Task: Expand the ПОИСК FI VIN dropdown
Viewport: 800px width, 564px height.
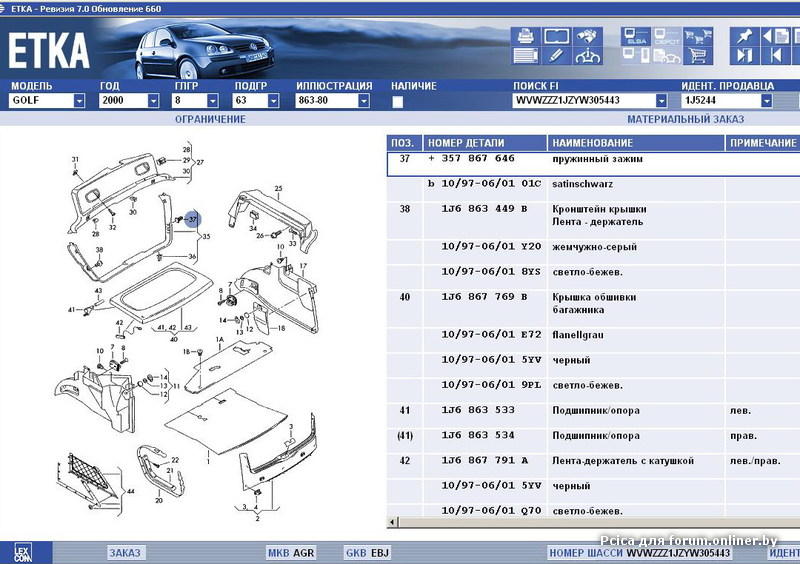Action: pos(661,101)
